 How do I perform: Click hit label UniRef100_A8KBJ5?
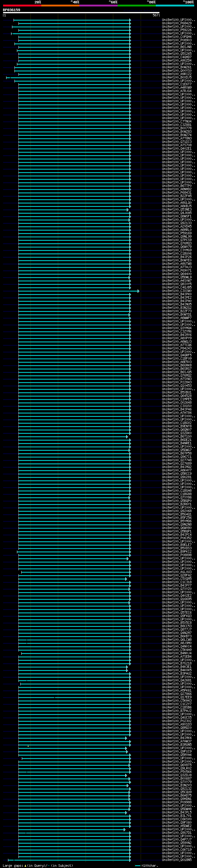point(177,206)
